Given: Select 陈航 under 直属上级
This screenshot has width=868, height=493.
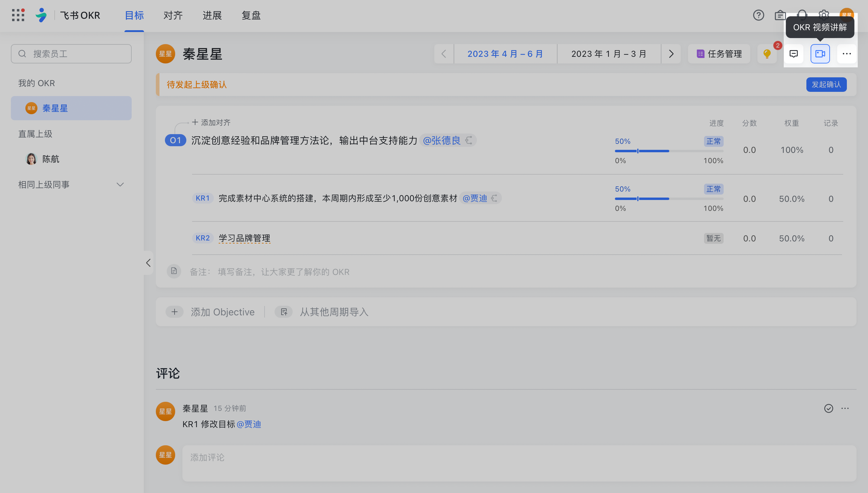Looking at the screenshot, I should (x=50, y=159).
